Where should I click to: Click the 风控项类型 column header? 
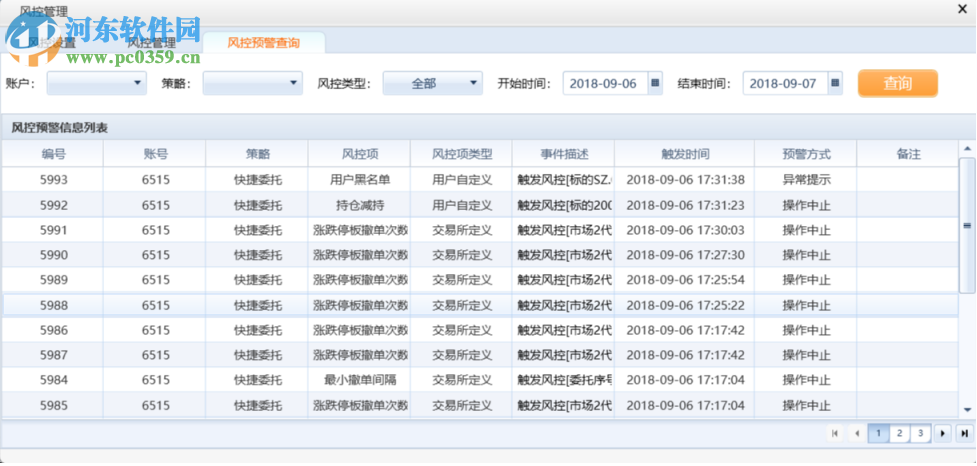click(462, 154)
